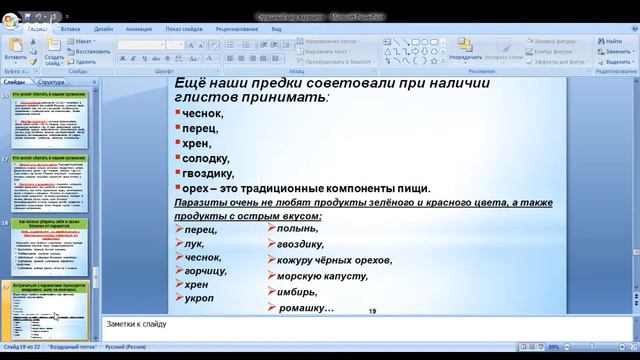Open the Макет layout dropdown

pyautogui.click(x=81, y=41)
